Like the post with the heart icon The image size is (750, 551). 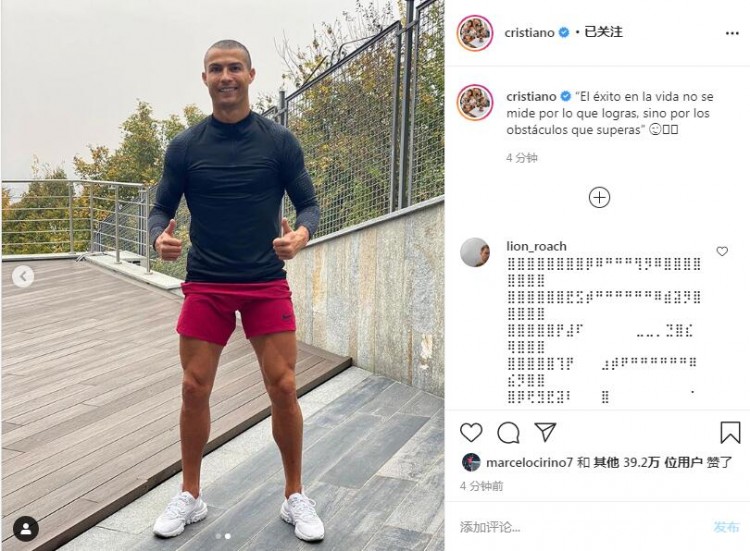pos(471,432)
